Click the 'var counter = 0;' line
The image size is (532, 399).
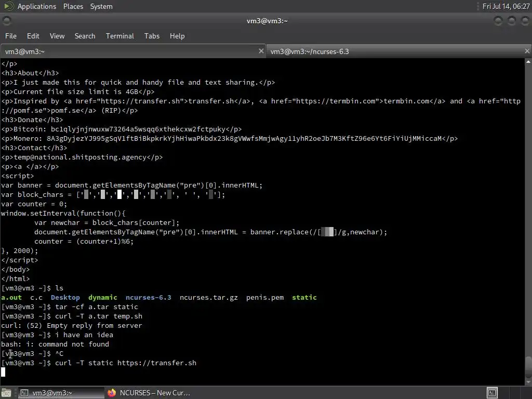(34, 204)
